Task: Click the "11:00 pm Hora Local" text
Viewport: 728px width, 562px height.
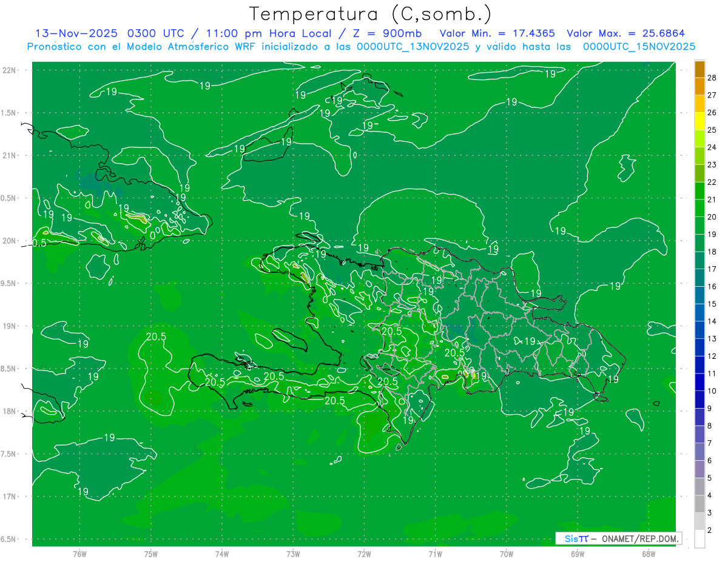Action: [x=268, y=33]
